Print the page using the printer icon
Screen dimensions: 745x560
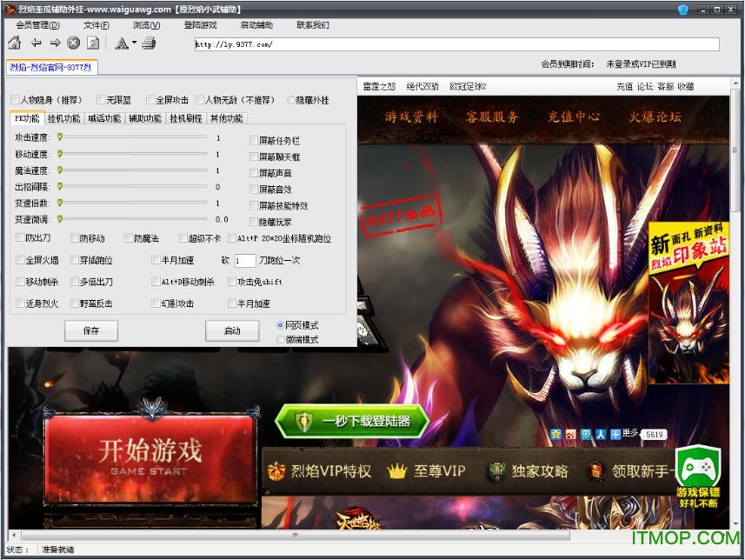[150, 43]
